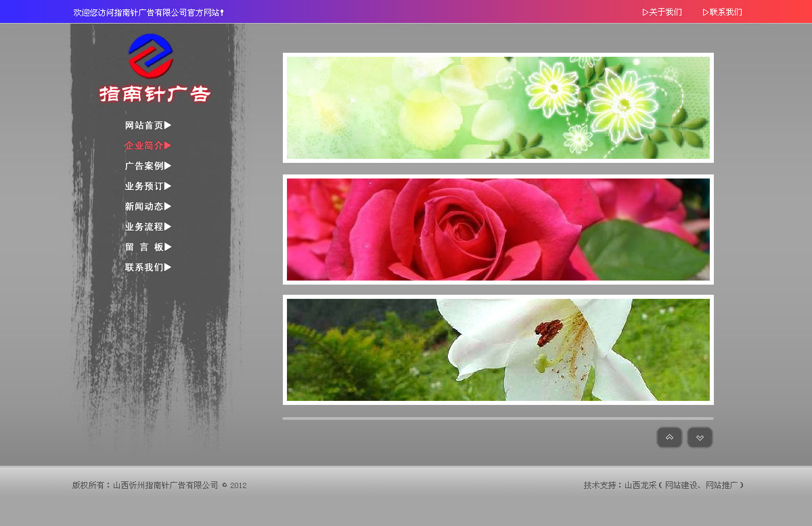Click the horizontal divider bar below images

(498, 419)
